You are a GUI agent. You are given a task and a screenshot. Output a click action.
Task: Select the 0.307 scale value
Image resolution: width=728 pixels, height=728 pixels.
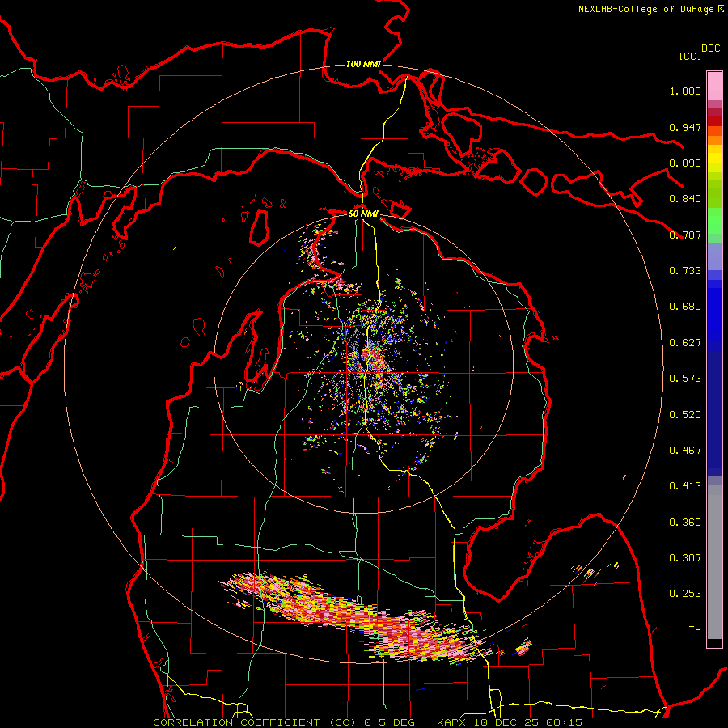[685, 558]
